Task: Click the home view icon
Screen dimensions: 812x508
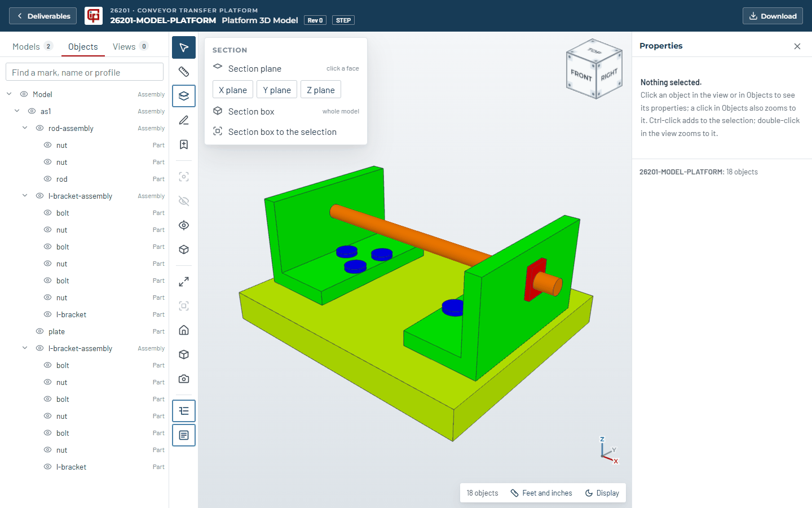Action: (184, 330)
